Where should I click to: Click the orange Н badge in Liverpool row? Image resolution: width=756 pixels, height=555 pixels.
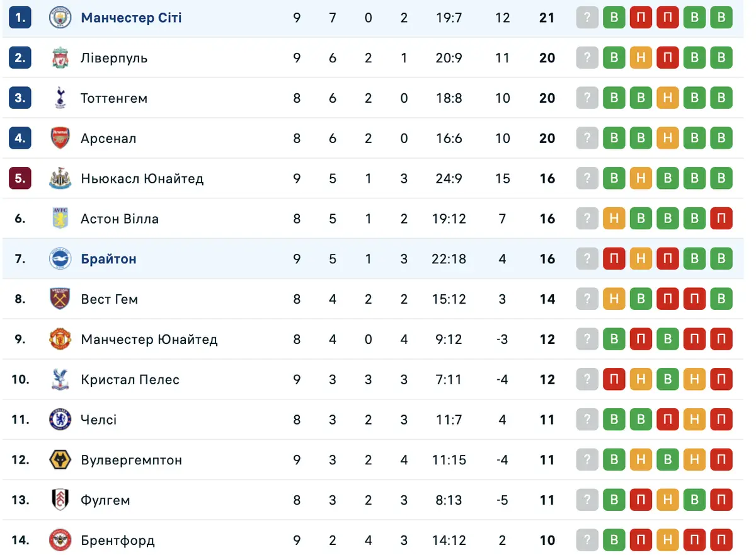click(x=641, y=58)
